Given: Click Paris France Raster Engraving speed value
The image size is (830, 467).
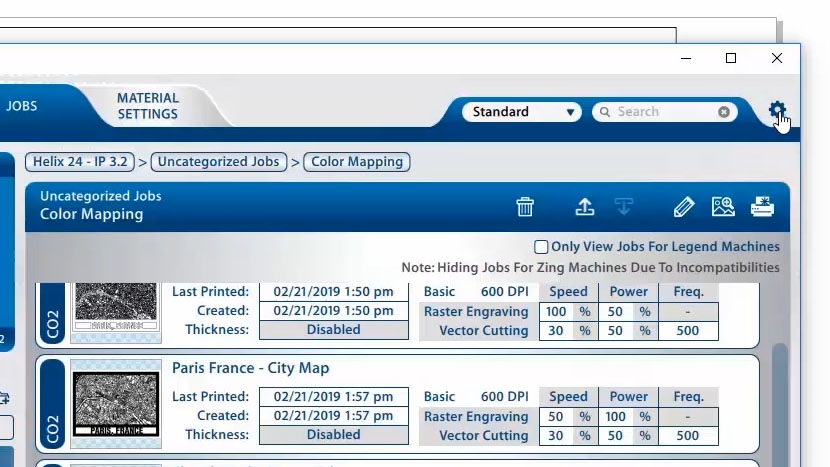Looking at the screenshot, I should (557, 417).
